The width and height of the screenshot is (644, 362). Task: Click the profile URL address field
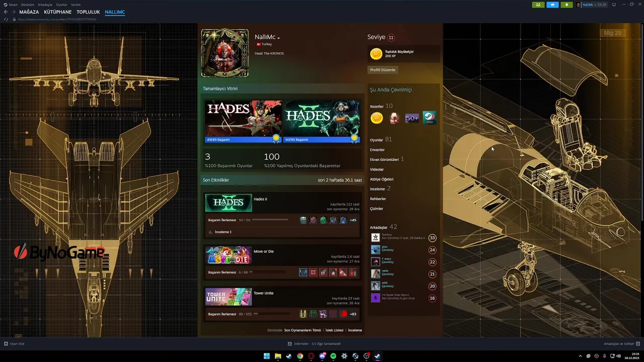coord(57,19)
